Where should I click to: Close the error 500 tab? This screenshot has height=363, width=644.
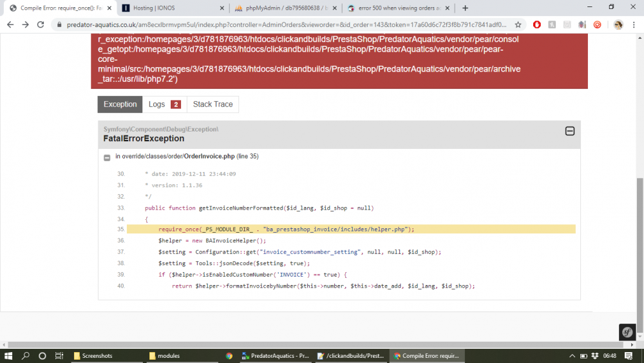pos(448,8)
